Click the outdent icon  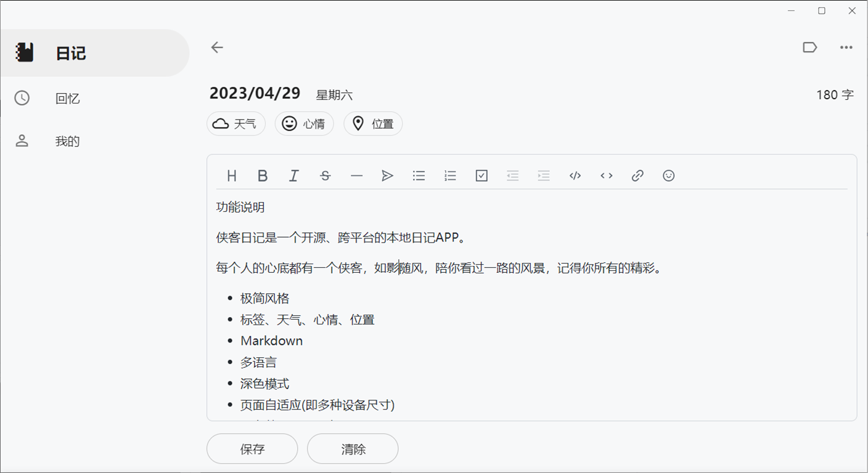point(512,176)
